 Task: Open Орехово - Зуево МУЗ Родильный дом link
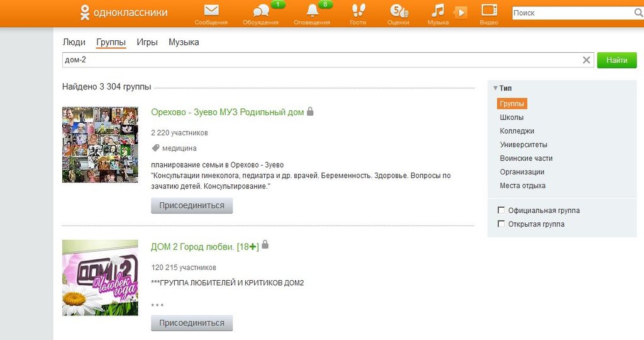point(228,112)
